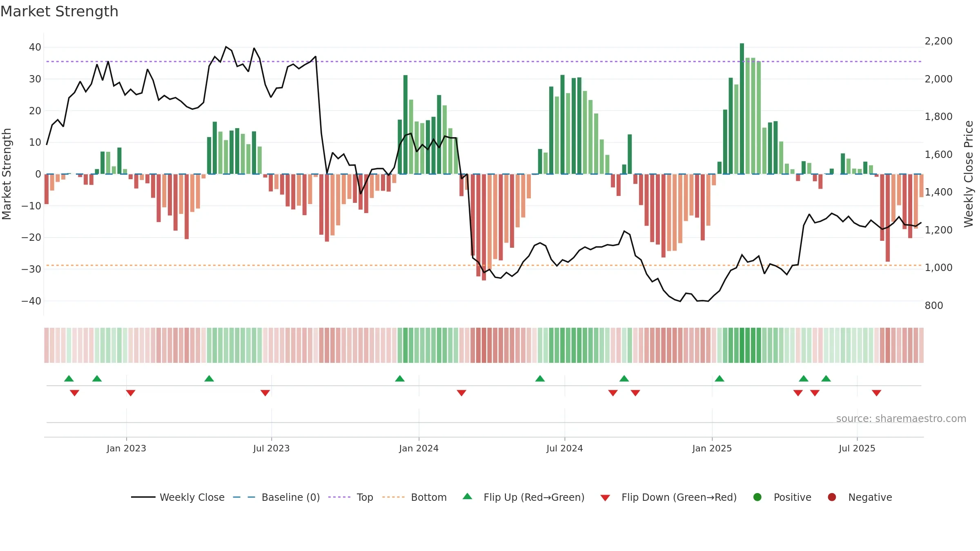Click the Jul 2025 x-axis label

click(857, 448)
